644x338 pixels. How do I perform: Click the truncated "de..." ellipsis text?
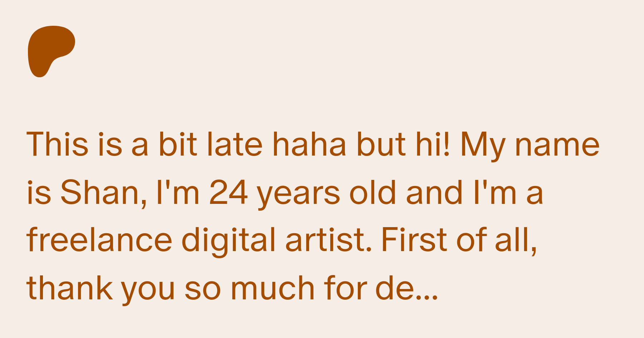tap(406, 287)
